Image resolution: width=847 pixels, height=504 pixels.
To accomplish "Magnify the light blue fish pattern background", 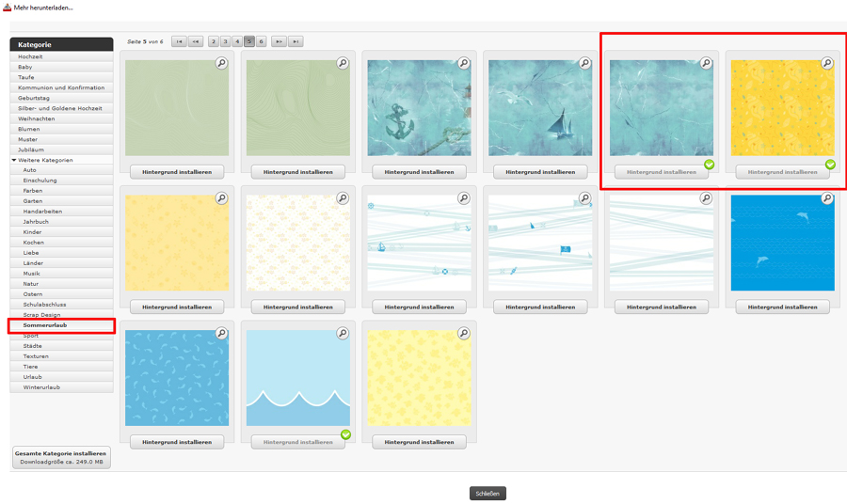I will click(x=221, y=333).
